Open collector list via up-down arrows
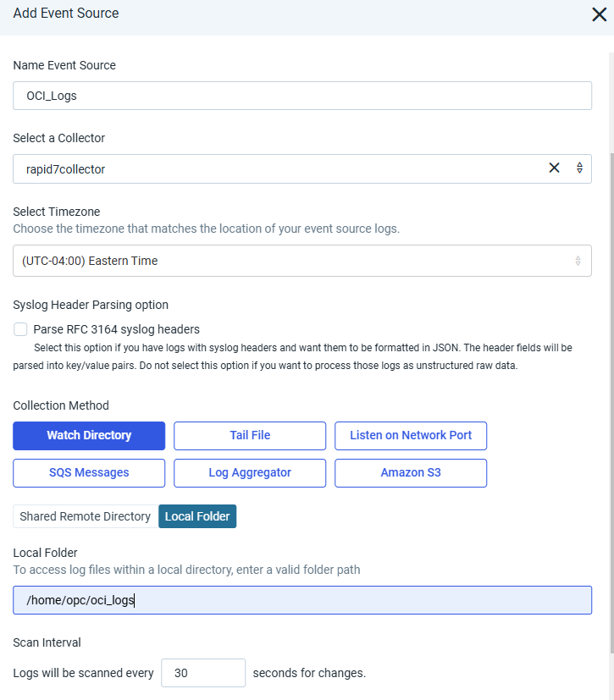Screen dimensions: 614x700 (579, 168)
